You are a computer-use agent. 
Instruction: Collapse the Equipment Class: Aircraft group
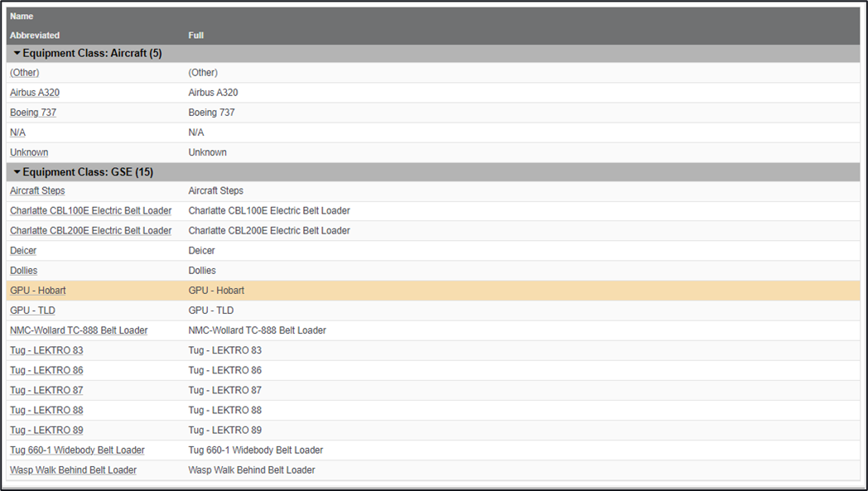click(17, 54)
